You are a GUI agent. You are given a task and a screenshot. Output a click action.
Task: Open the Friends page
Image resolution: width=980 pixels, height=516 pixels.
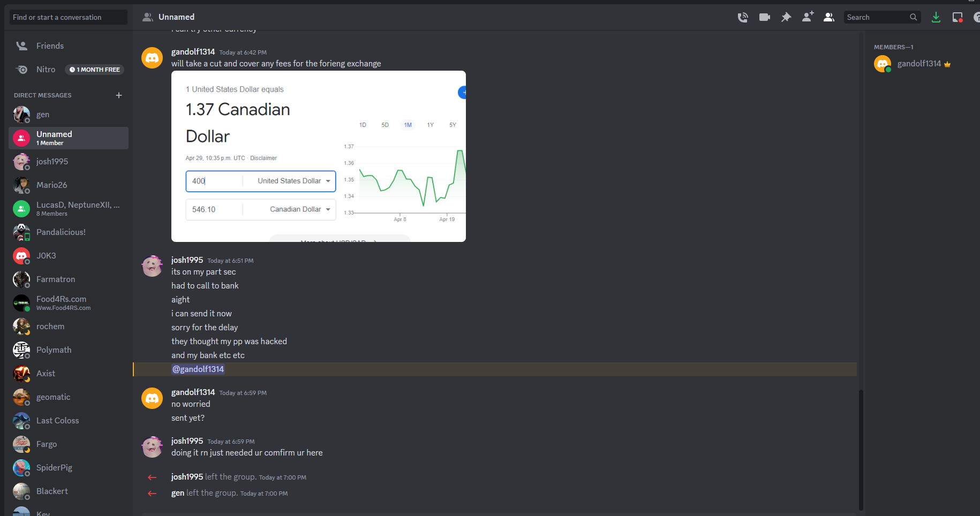(x=69, y=46)
